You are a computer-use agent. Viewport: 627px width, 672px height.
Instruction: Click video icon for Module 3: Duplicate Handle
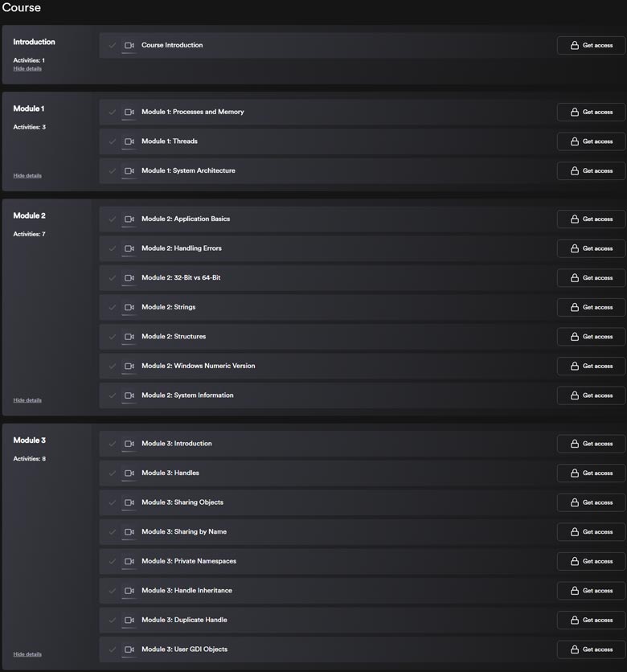(129, 620)
